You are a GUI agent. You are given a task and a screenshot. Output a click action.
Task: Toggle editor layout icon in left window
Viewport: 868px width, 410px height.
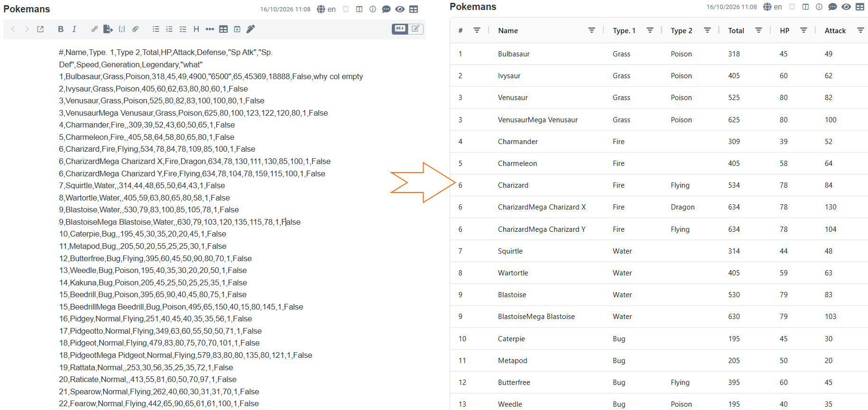[360, 9]
